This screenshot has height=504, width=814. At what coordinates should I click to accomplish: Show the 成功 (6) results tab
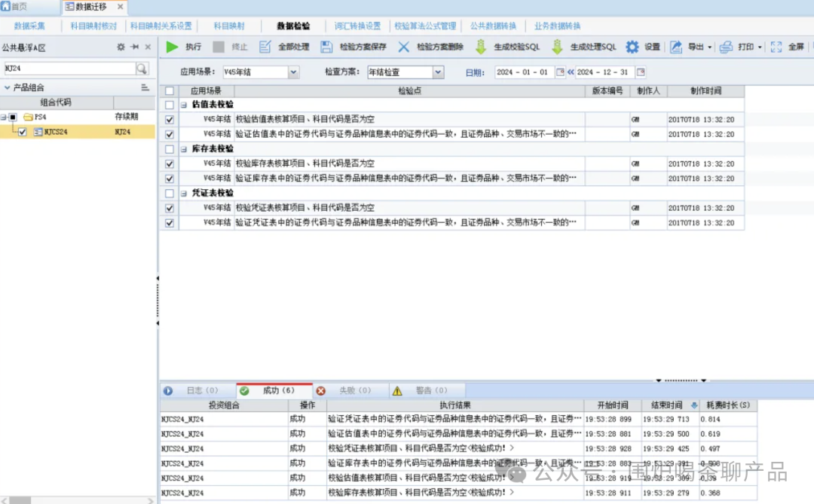coord(274,390)
